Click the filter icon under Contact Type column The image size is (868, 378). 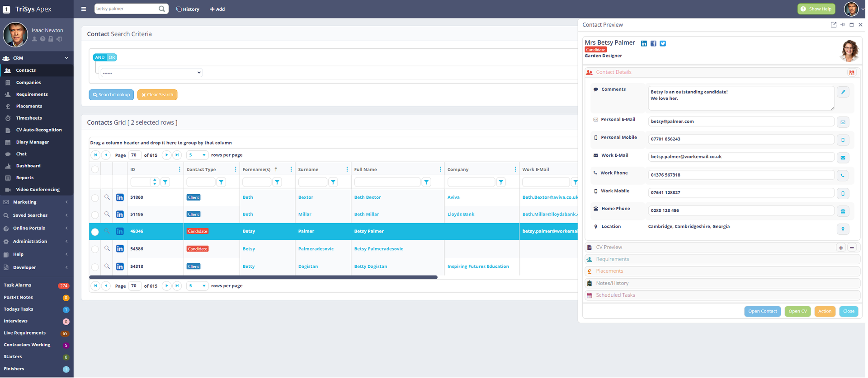click(x=221, y=182)
